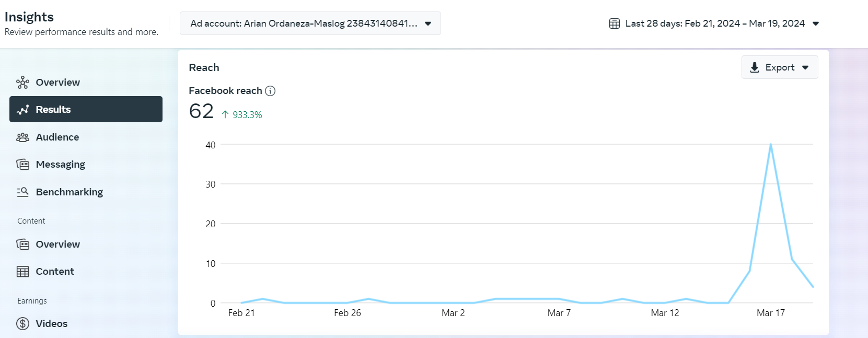Open Videos under Earnings
This screenshot has width=868, height=338.
click(x=86, y=323)
